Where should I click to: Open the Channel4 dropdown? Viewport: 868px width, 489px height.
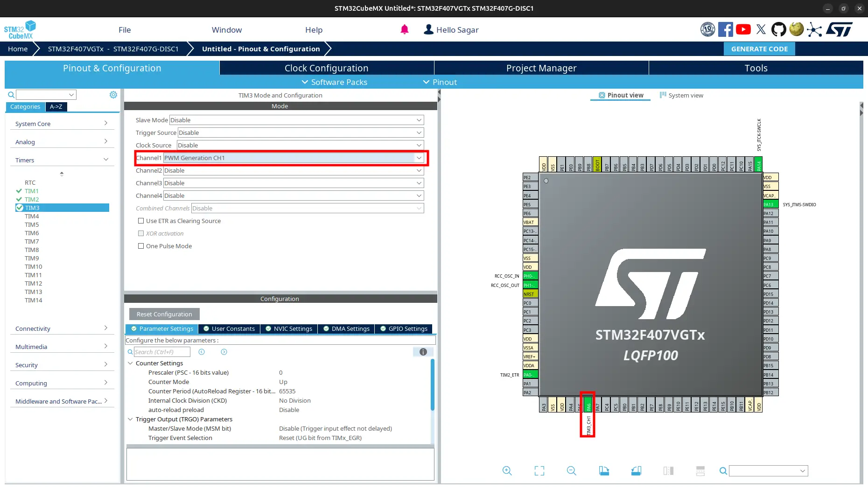(x=294, y=196)
